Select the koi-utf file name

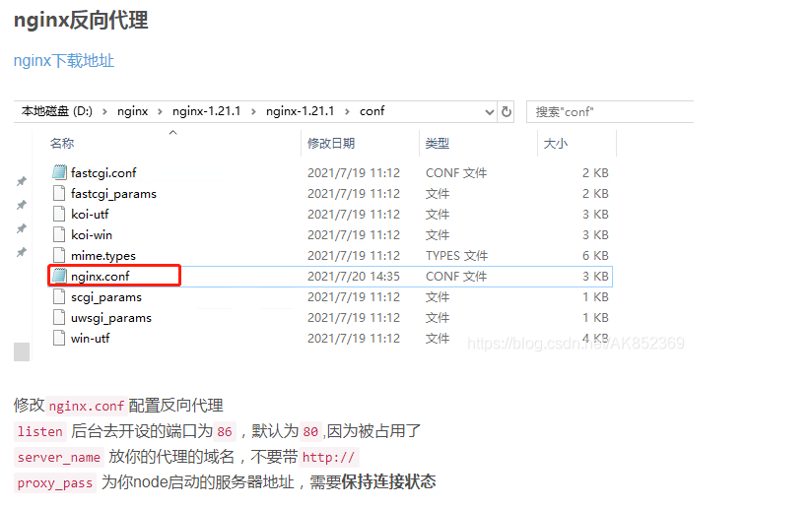point(90,215)
